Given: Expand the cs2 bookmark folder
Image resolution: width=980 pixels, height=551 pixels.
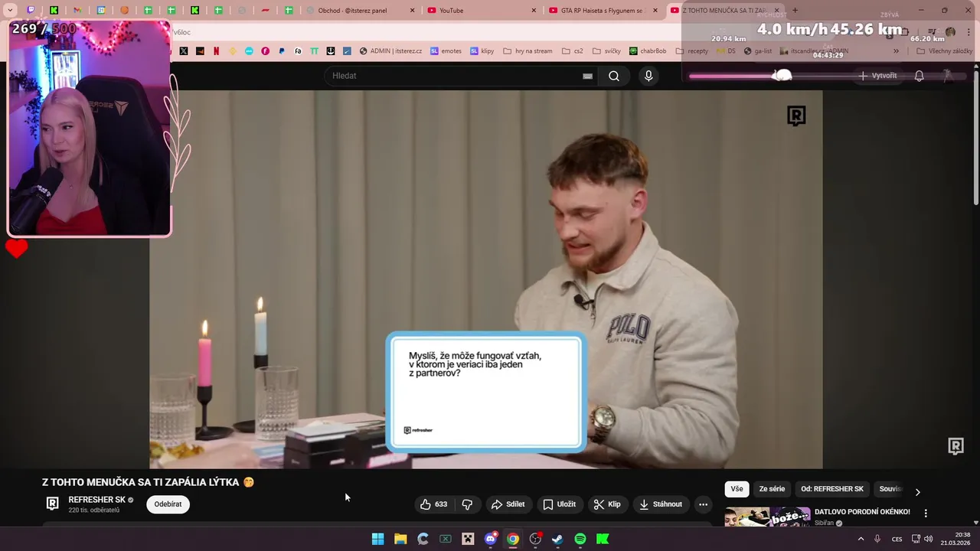Looking at the screenshot, I should 572,51.
